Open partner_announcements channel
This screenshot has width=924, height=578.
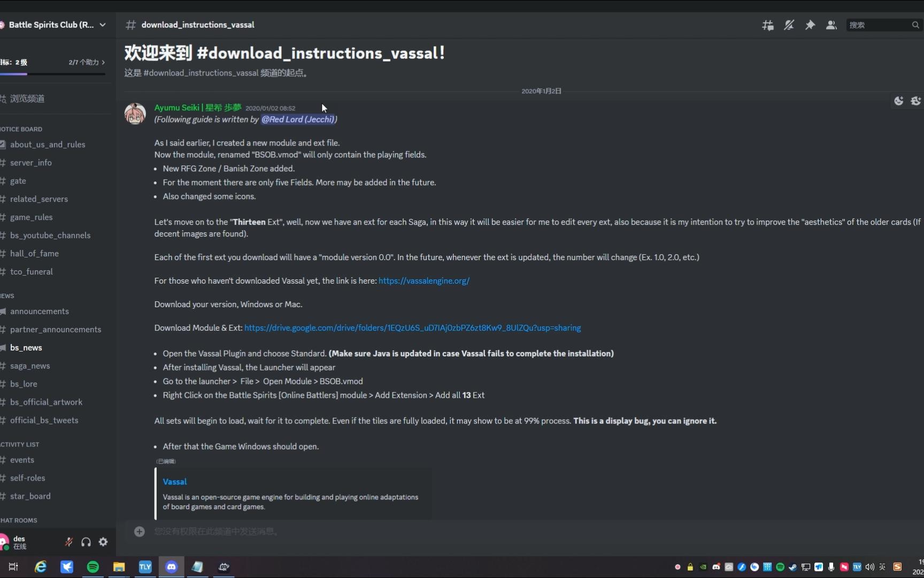(56, 330)
